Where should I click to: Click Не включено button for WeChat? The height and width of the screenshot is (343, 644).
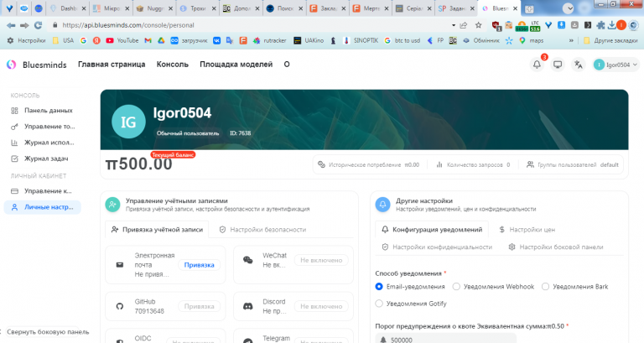pos(321,260)
